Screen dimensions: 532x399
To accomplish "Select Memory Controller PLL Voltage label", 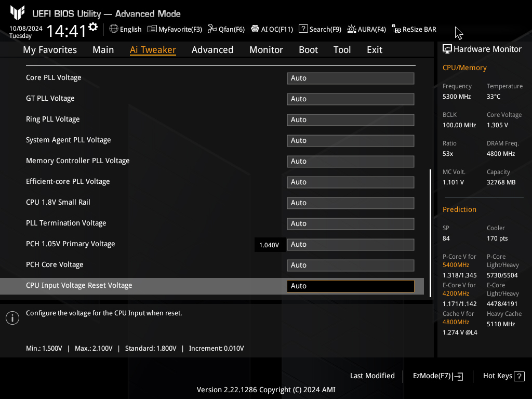I will pos(78,161).
